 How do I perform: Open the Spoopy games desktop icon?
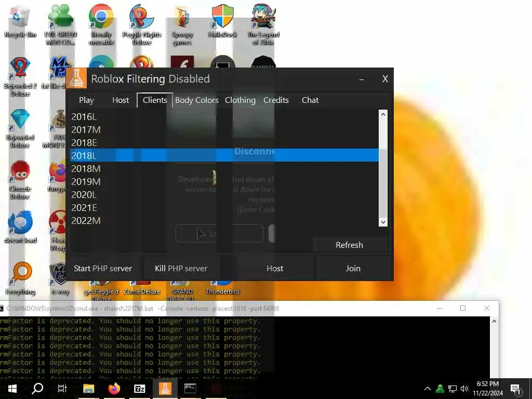pos(182,24)
